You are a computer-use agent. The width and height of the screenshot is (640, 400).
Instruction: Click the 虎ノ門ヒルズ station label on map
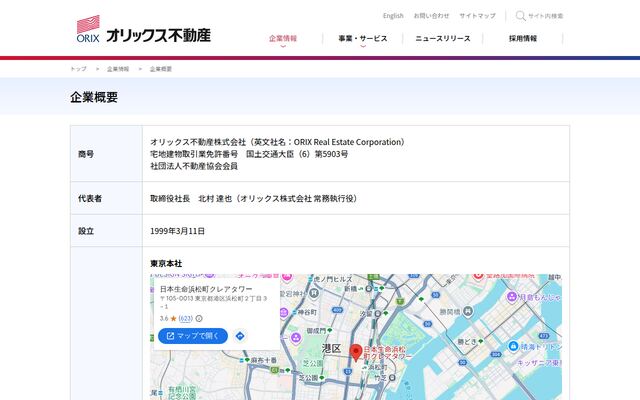tap(332, 279)
